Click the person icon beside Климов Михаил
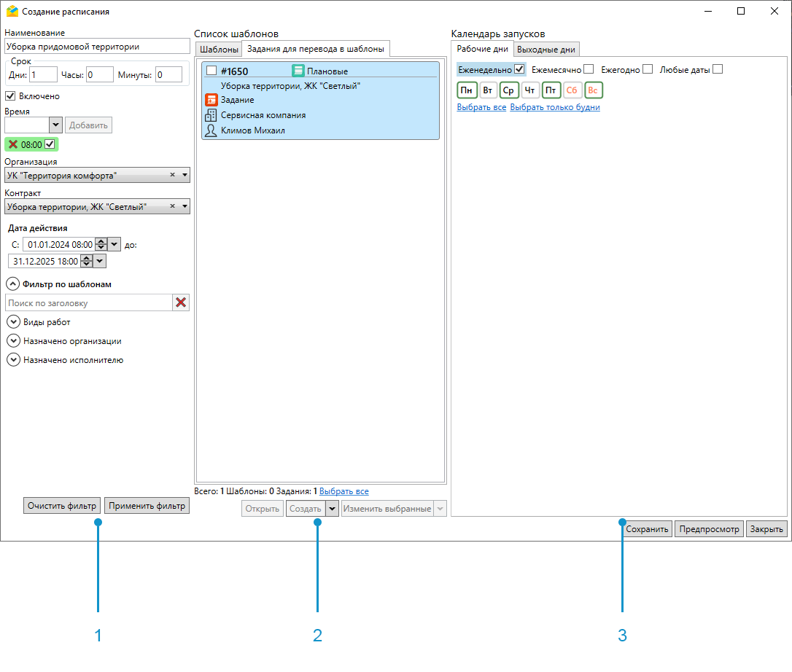This screenshot has height=672, width=792. [211, 130]
